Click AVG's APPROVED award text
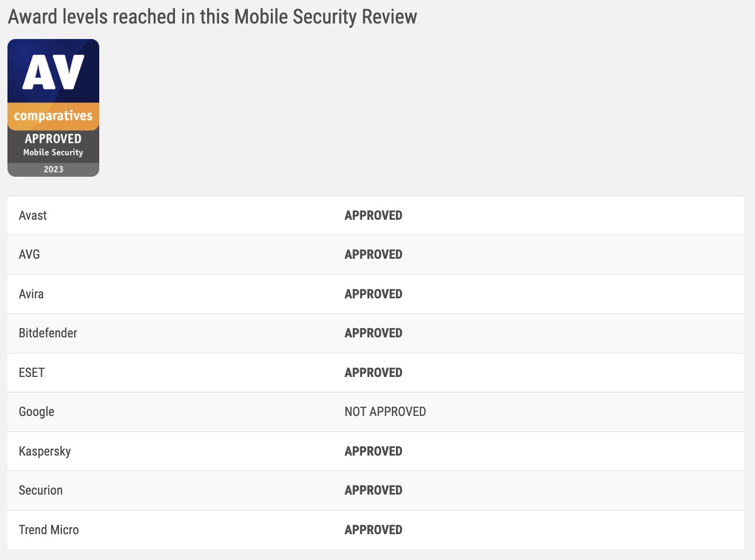The width and height of the screenshot is (755, 560). coord(373,255)
